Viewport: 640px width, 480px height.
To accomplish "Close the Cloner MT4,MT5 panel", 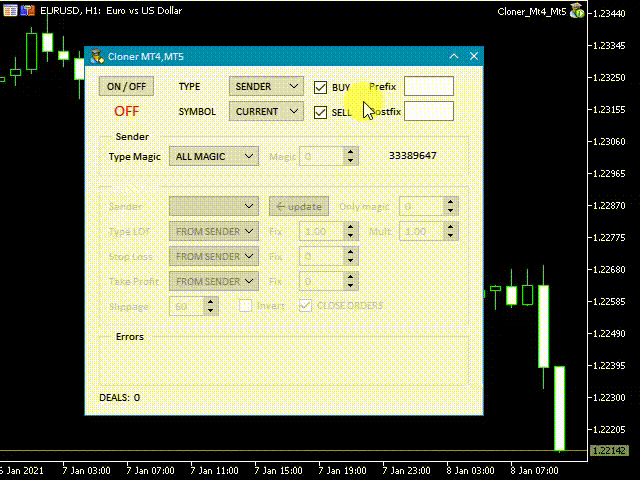I will point(473,56).
